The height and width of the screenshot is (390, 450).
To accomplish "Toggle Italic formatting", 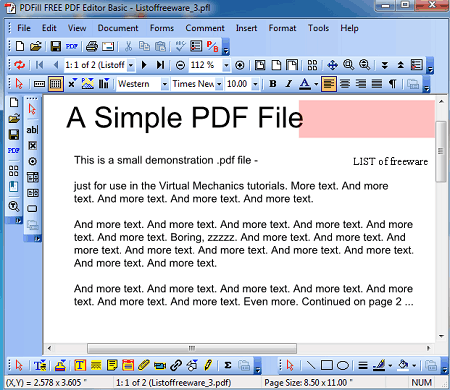I will [x=289, y=84].
